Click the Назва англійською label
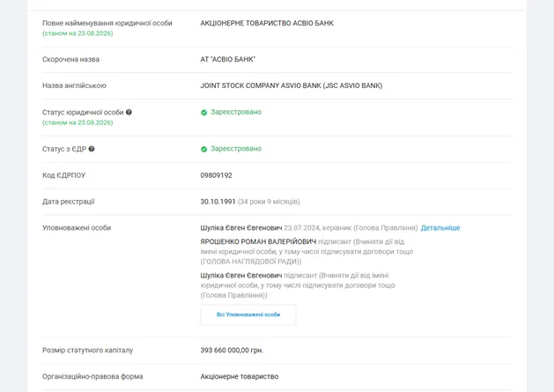Screen dimensions: 554x392 (x=74, y=85)
